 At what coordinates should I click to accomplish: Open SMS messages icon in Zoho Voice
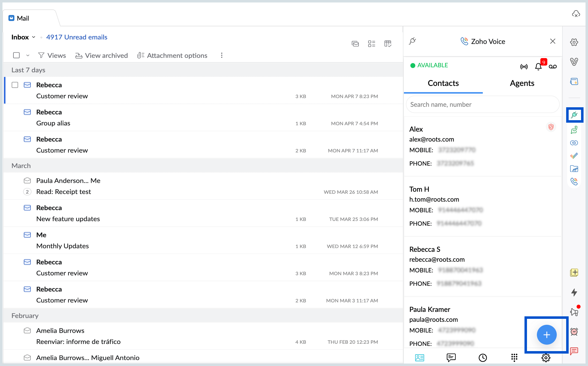click(x=451, y=357)
